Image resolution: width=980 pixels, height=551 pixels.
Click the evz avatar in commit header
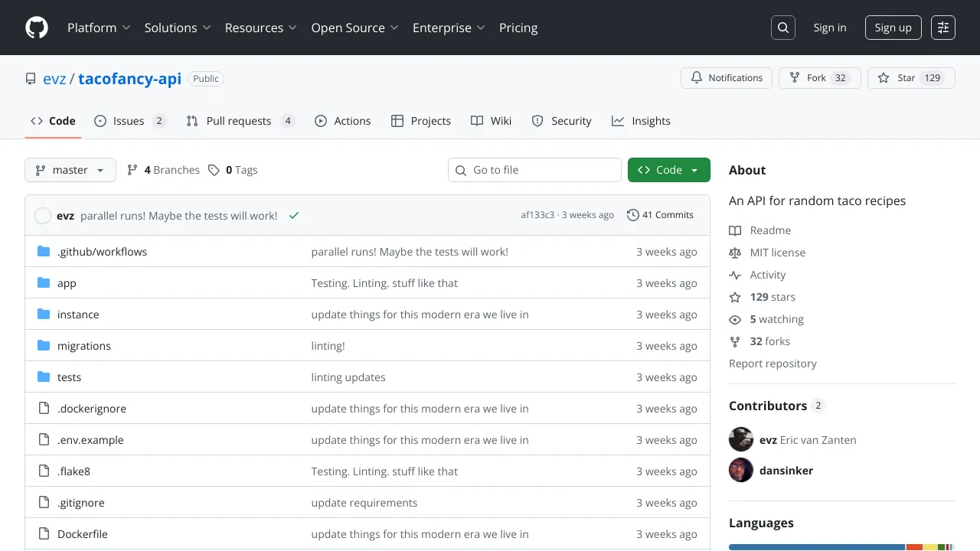pos(43,216)
